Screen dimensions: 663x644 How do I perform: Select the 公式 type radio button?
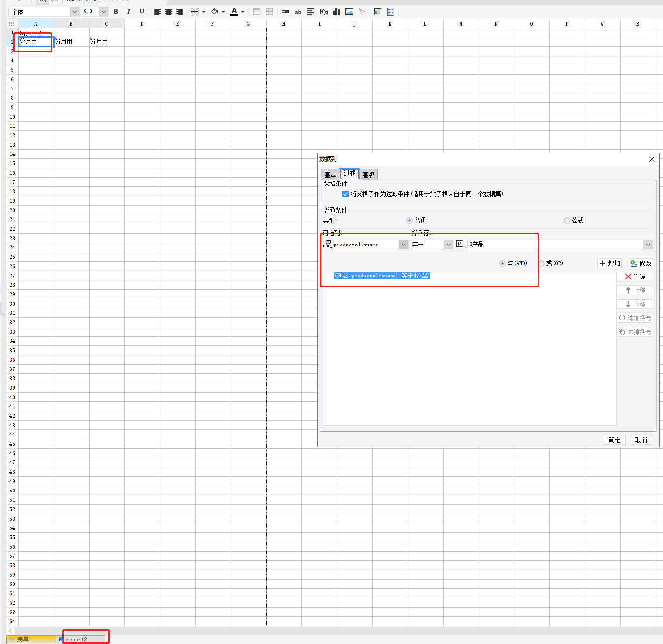click(567, 220)
